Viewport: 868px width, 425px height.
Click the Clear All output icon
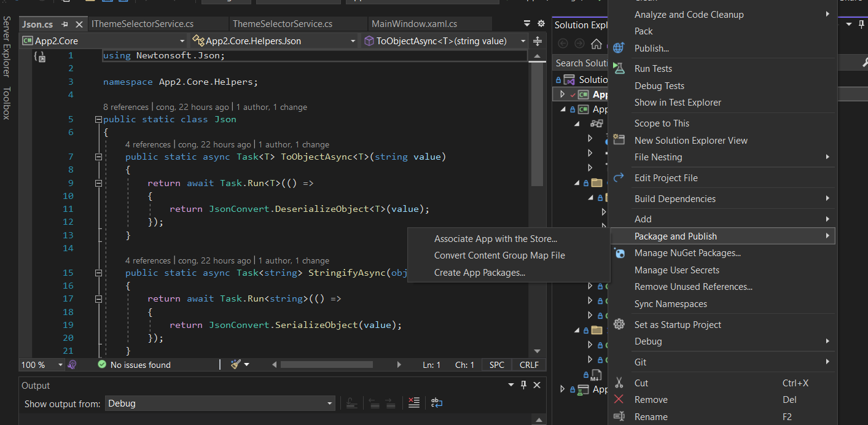coord(414,404)
